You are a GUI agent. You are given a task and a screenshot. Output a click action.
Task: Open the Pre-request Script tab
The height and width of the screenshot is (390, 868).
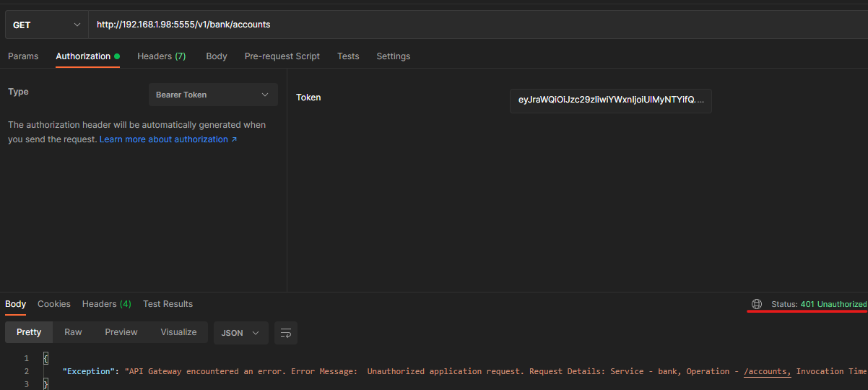[282, 56]
